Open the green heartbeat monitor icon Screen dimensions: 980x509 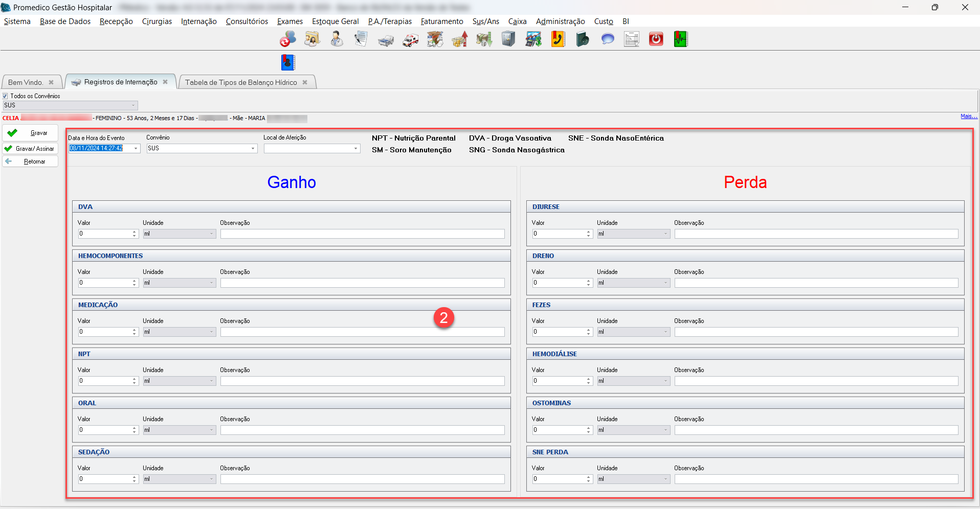(680, 39)
